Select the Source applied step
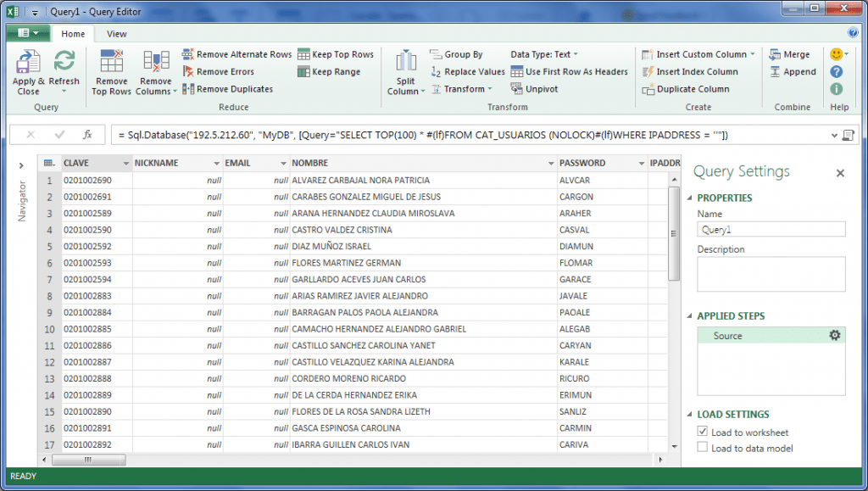 [771, 336]
